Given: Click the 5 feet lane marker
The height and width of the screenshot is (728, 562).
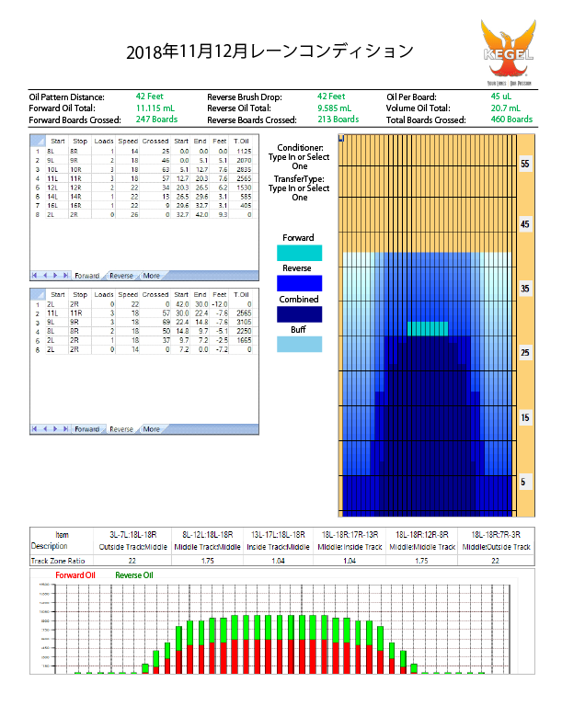Looking at the screenshot, I should [x=523, y=482].
